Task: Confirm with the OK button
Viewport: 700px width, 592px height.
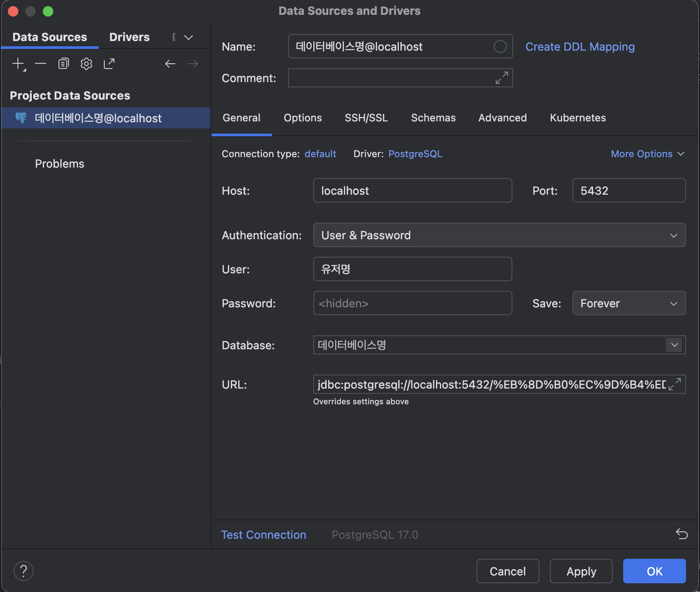Action: [x=655, y=571]
